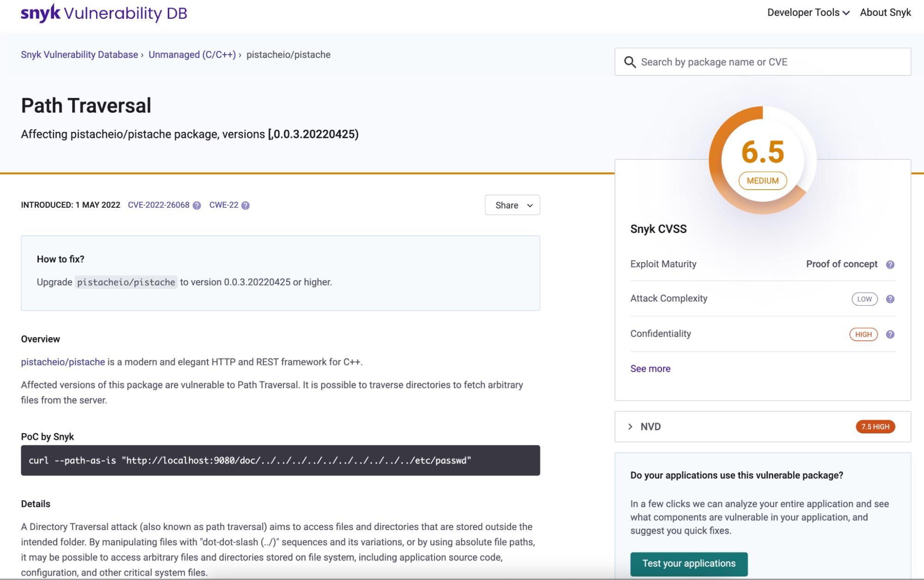Click the Attack Complexity LOW badge icon
This screenshot has height=580, width=924.
pyautogui.click(x=864, y=299)
